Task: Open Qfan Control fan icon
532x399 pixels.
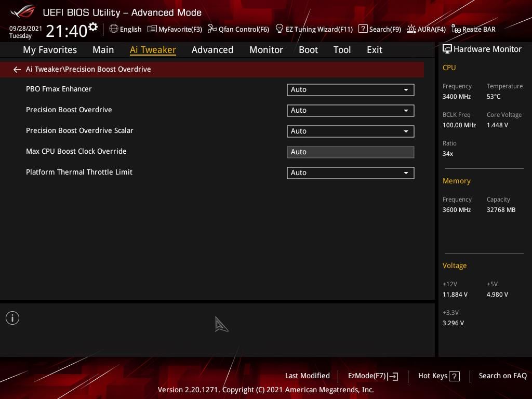Action: [x=212, y=29]
